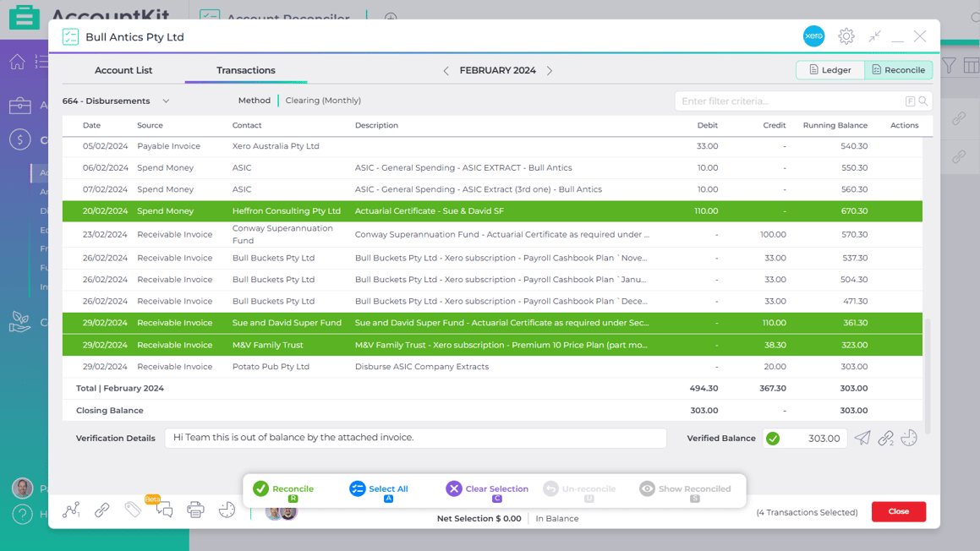The width and height of the screenshot is (980, 551).
Task: Open the comments Beta icon in the bottom toolbar
Action: click(x=163, y=510)
